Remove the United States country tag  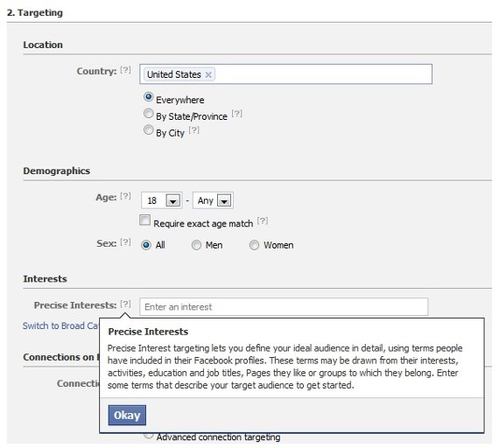point(208,74)
